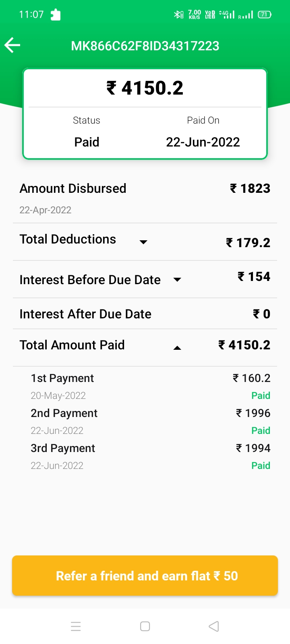
Task: Tap the notification icon beside the clock
Action: [x=56, y=15]
